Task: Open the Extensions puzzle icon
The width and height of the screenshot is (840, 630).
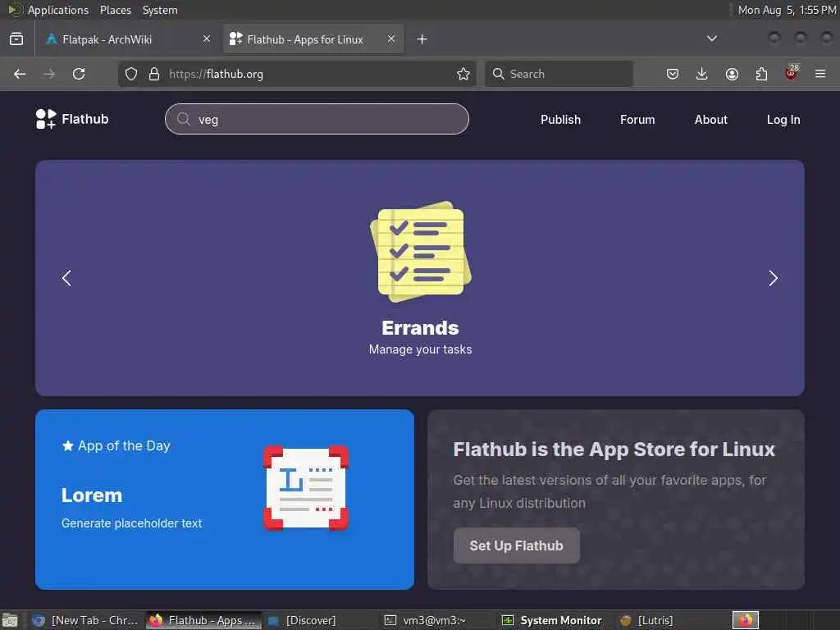Action: [761, 74]
